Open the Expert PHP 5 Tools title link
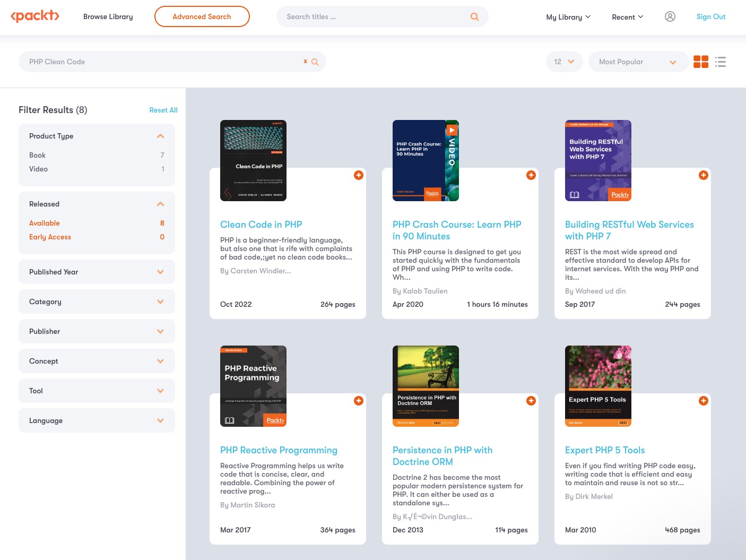 pyautogui.click(x=605, y=450)
